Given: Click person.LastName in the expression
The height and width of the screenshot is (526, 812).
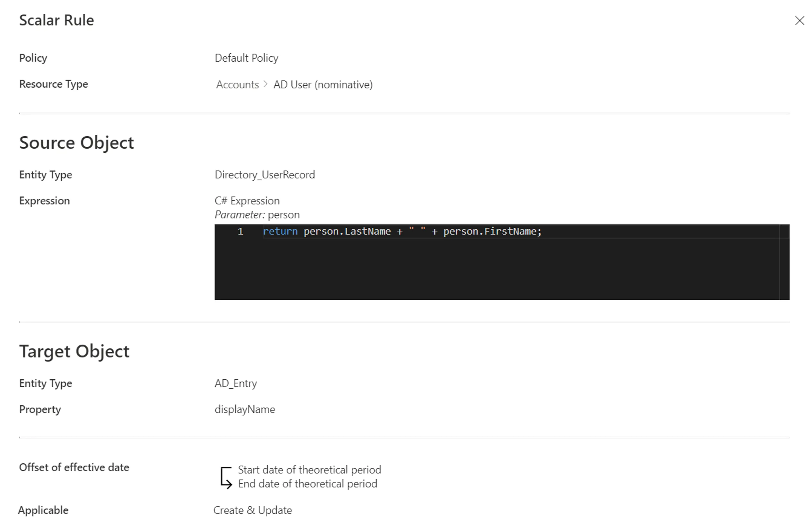Looking at the screenshot, I should pyautogui.click(x=347, y=231).
